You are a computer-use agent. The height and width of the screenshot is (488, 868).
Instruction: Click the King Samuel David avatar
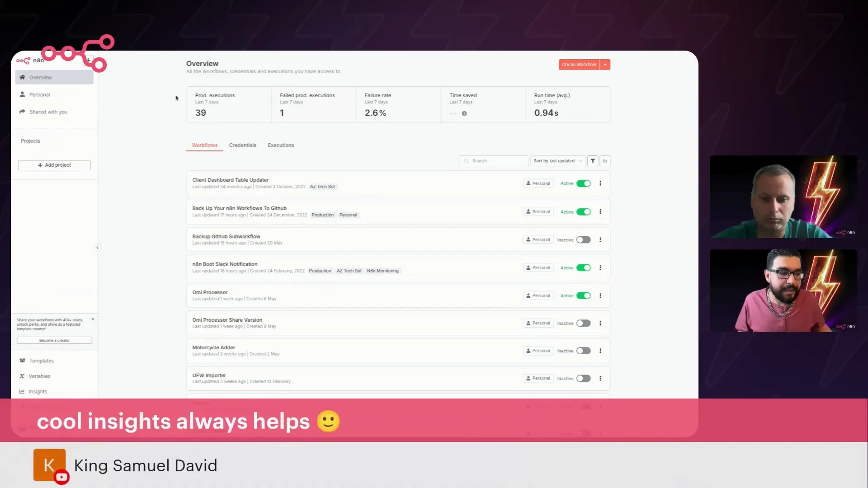[x=49, y=465]
